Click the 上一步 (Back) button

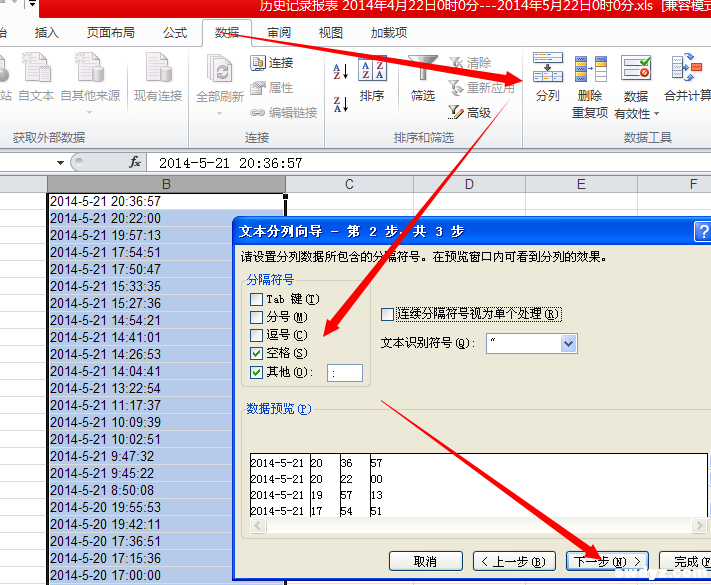click(x=514, y=562)
